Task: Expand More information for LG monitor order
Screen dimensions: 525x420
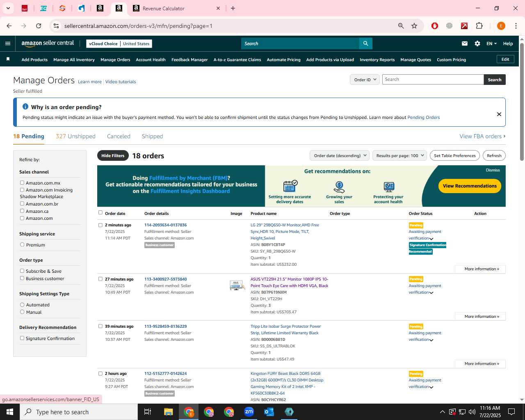Action: 480,269
